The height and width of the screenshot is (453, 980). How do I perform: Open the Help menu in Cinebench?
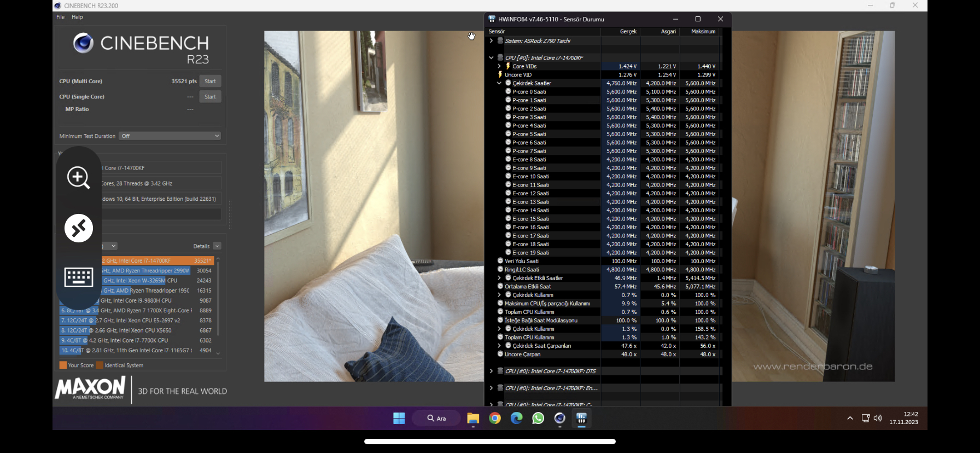[77, 17]
